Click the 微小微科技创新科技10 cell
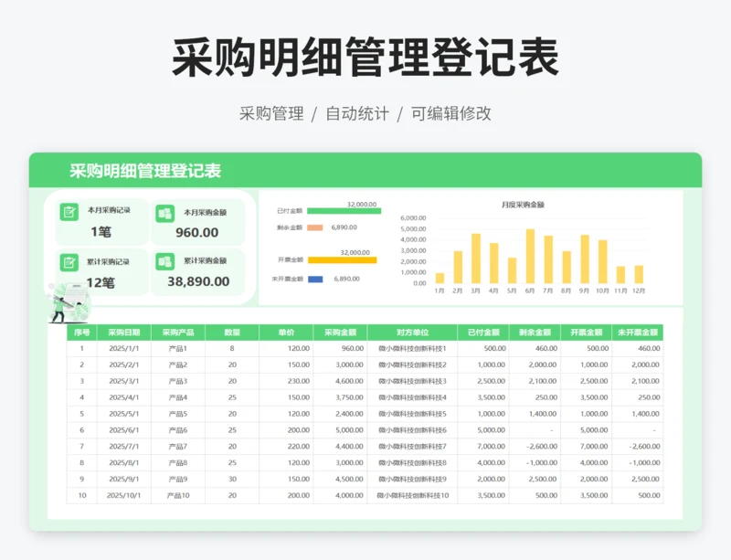Screen dimensions: 731x560 [413, 496]
